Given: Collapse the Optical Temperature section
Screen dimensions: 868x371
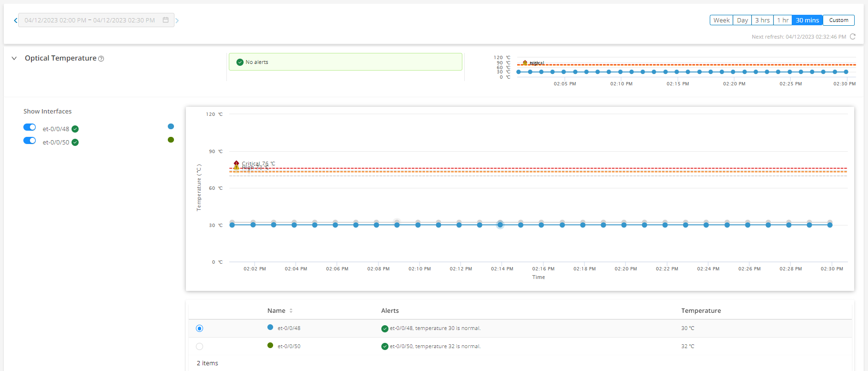Looking at the screenshot, I should (14, 58).
